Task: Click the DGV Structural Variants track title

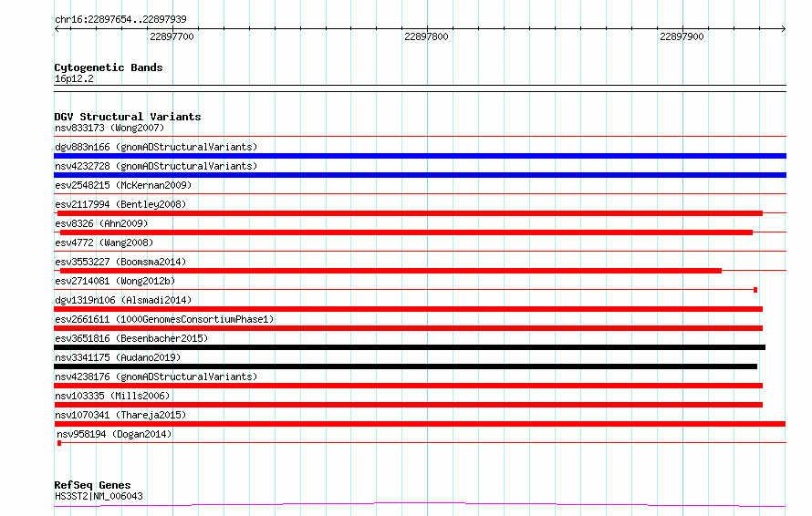Action: (x=128, y=117)
